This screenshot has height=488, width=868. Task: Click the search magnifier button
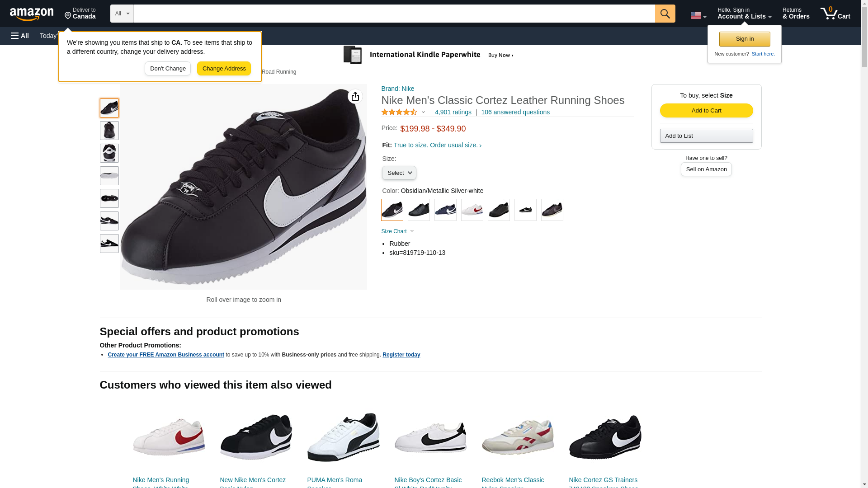click(x=665, y=14)
